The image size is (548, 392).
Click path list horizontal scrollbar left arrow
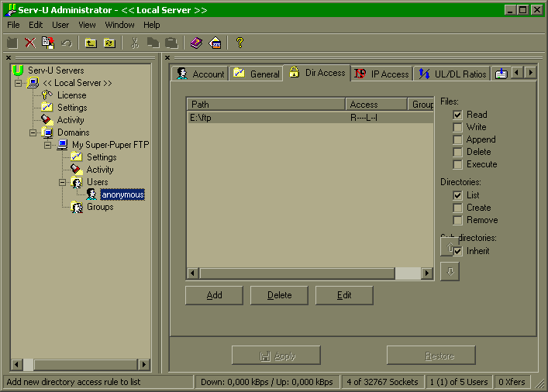coord(193,273)
